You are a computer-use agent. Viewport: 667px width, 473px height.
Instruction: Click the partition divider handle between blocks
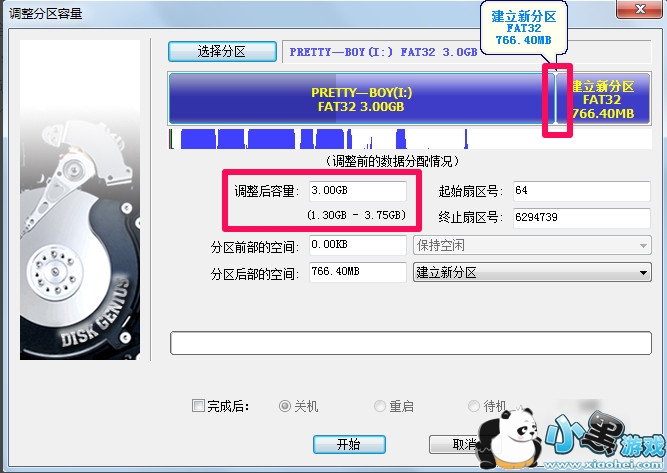point(556,99)
